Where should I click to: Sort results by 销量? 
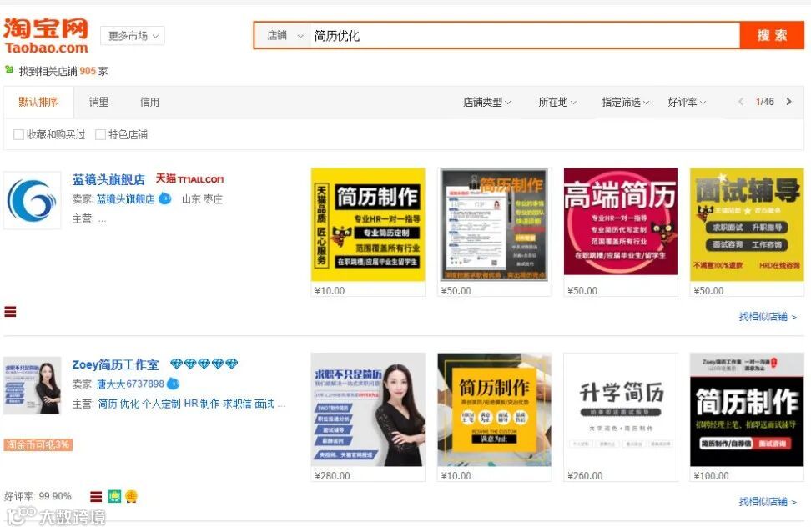pyautogui.click(x=98, y=102)
